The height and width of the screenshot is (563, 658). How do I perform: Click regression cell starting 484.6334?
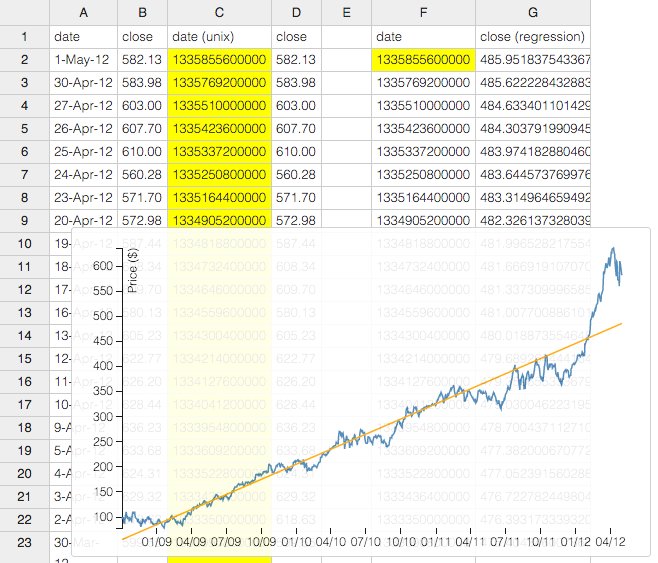click(x=533, y=106)
